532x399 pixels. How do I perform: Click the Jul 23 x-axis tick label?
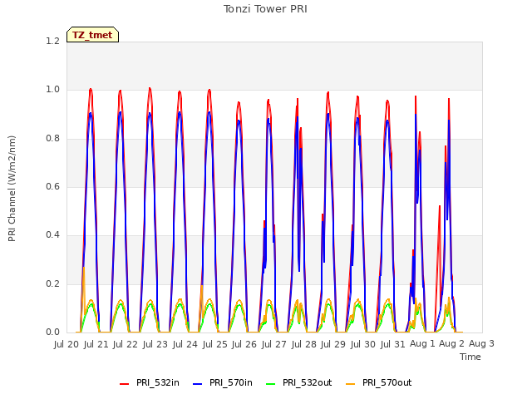[x=155, y=344]
